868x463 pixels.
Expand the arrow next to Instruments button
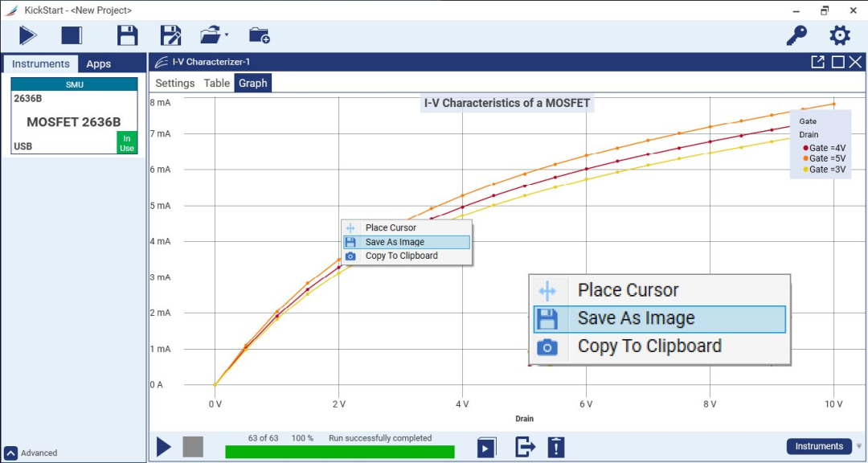[859, 446]
